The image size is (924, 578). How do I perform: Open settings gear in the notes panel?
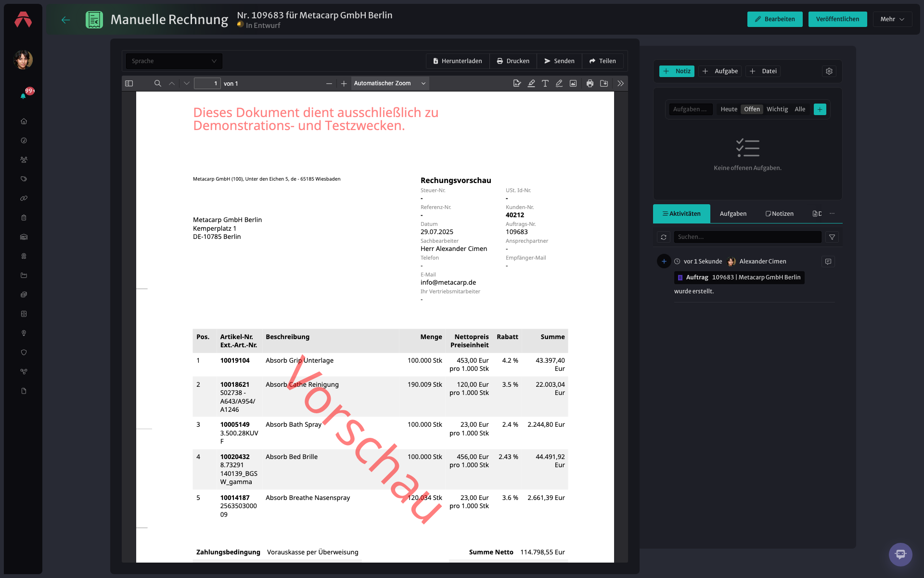click(x=829, y=71)
